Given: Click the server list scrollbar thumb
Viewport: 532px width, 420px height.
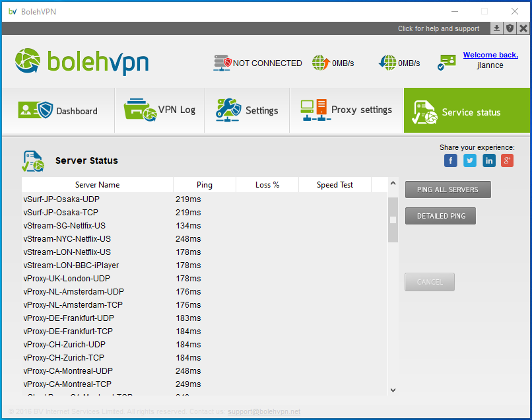Looking at the screenshot, I should [x=393, y=220].
